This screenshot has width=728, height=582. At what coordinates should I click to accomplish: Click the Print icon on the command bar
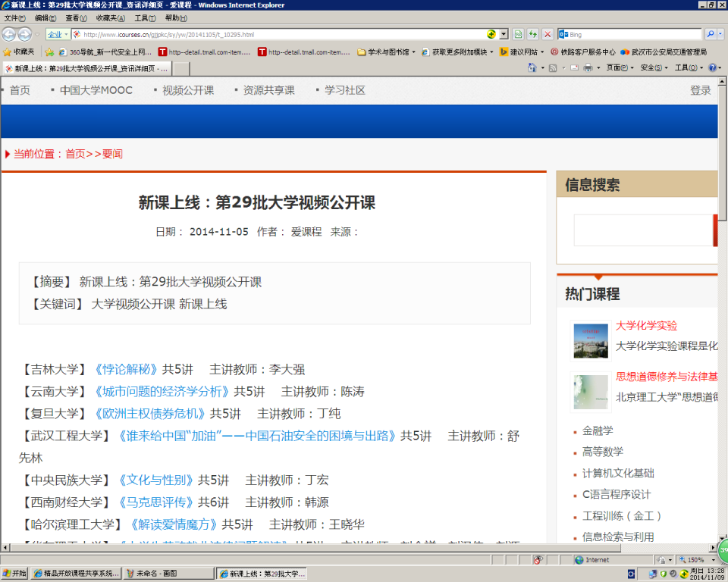(x=588, y=67)
